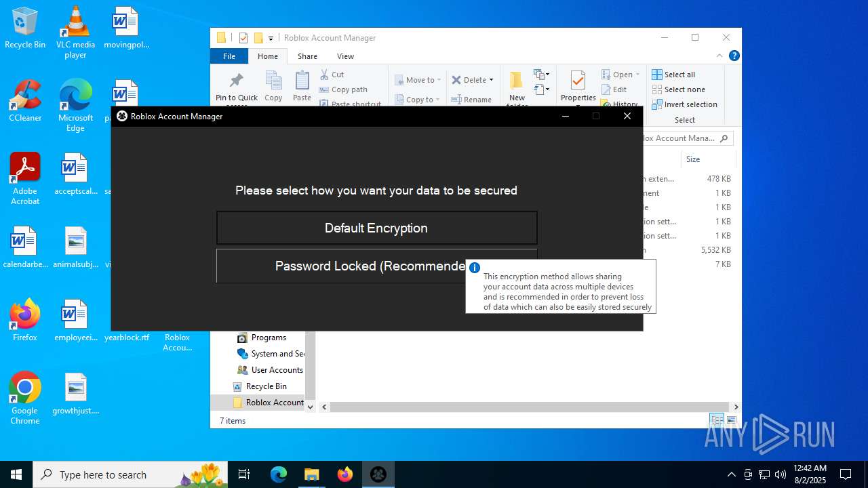Select the animalsubj image file icon
Screen dimensions: 868x488
(75, 247)
